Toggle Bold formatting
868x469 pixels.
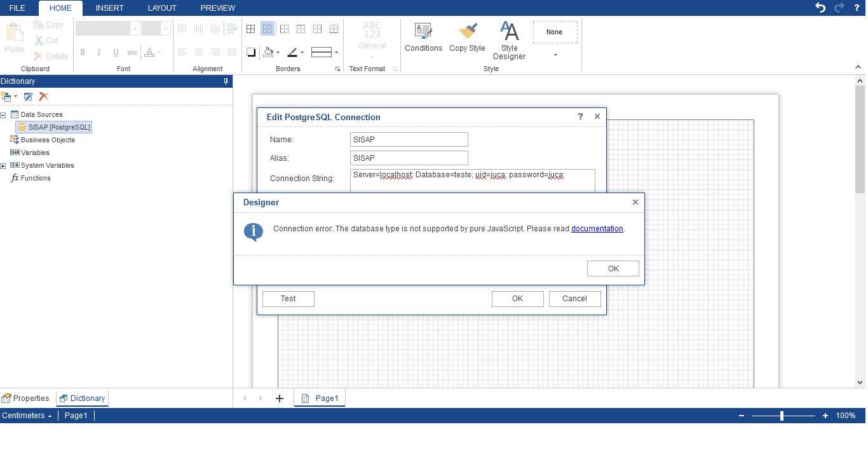(83, 52)
